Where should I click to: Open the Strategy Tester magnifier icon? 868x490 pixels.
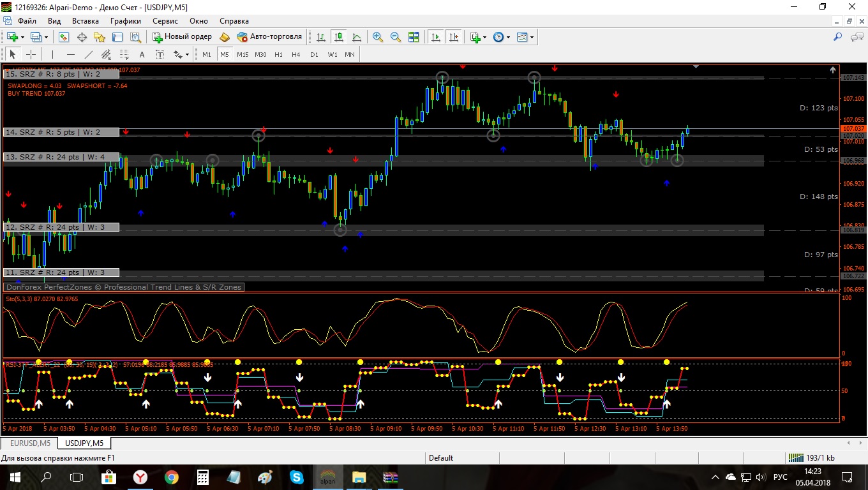point(135,37)
